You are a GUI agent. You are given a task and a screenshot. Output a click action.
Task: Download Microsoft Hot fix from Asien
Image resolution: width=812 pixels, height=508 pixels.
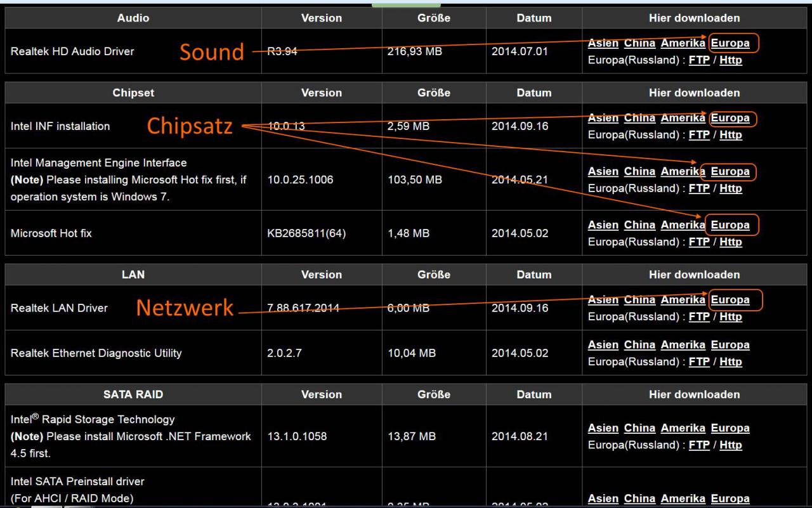(x=603, y=225)
